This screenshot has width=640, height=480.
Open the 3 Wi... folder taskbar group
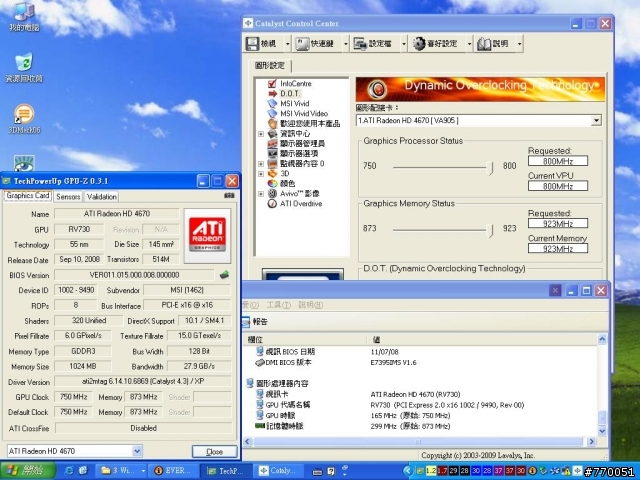point(122,471)
